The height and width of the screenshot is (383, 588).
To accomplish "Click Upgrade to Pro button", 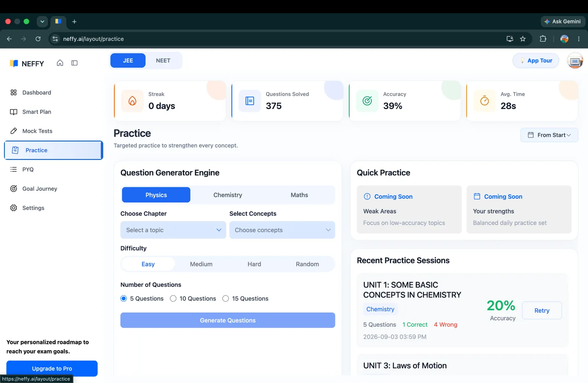I will (52, 369).
